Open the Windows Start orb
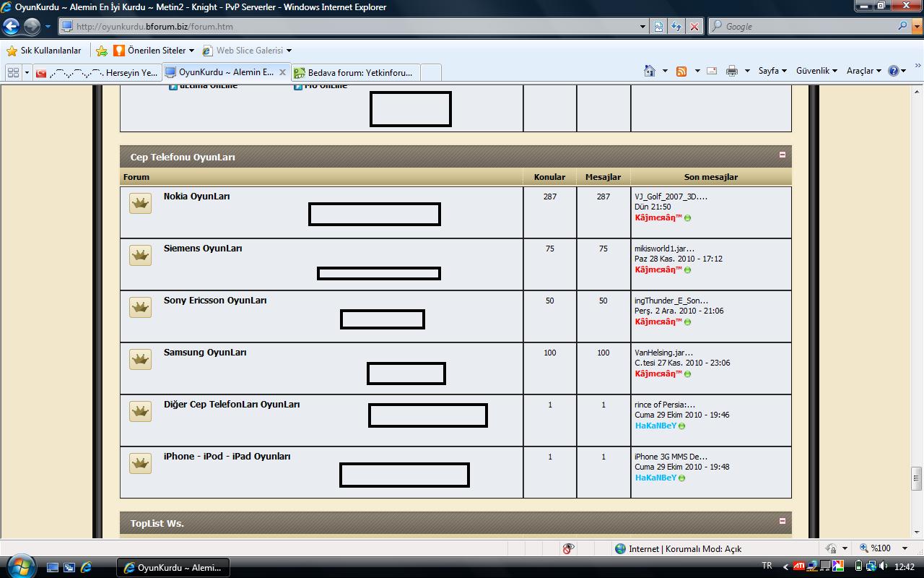This screenshot has width=924, height=578. [19, 566]
